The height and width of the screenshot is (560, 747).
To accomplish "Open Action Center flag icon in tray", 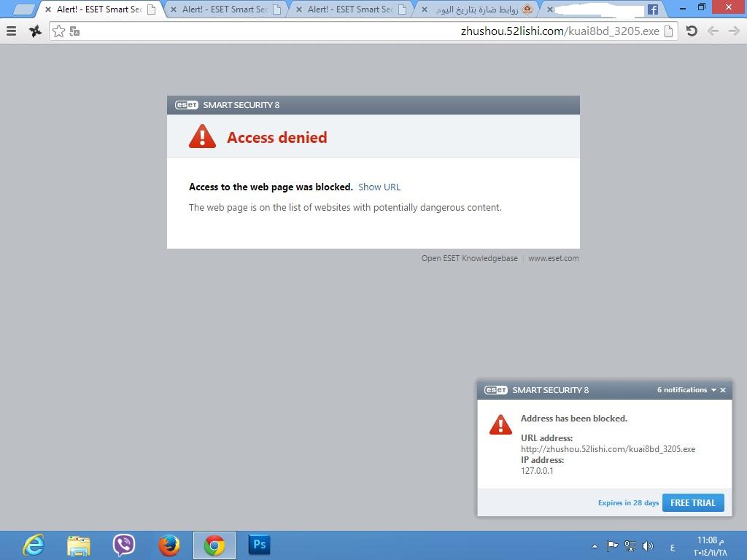I will [x=612, y=546].
